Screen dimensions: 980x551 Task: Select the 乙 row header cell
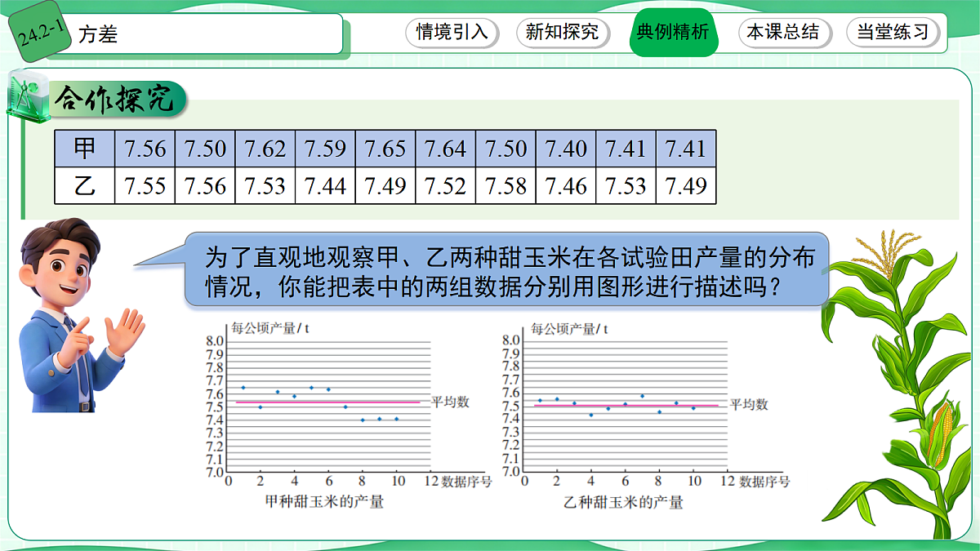pos(85,186)
